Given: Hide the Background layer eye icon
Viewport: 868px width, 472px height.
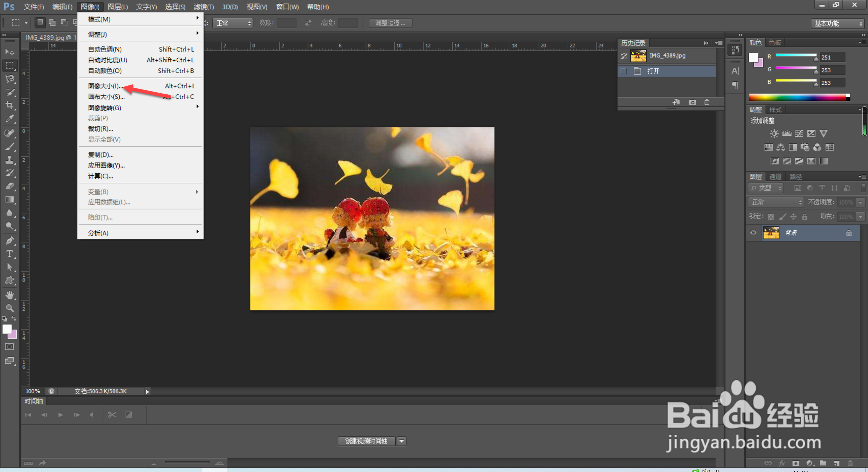Looking at the screenshot, I should coord(753,233).
